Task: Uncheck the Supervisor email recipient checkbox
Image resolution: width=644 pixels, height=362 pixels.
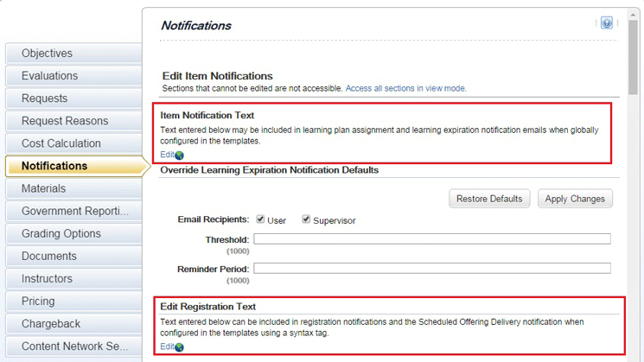Action: [x=306, y=219]
